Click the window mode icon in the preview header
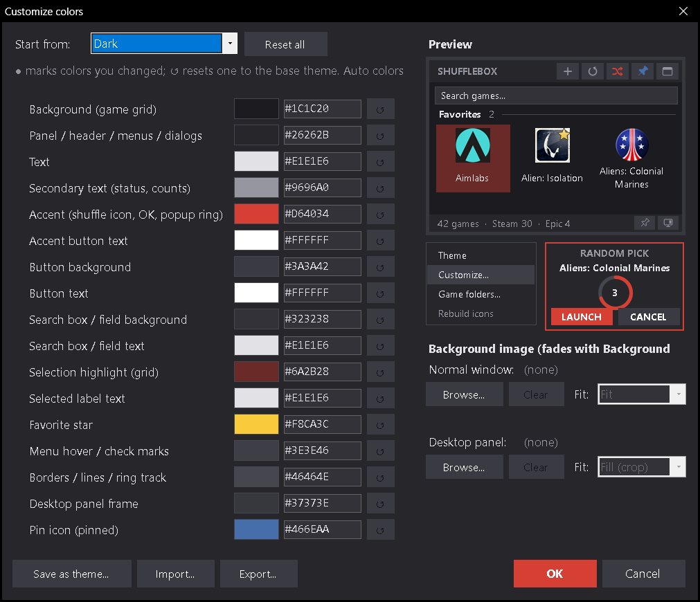This screenshot has width=700, height=602. 667,71
